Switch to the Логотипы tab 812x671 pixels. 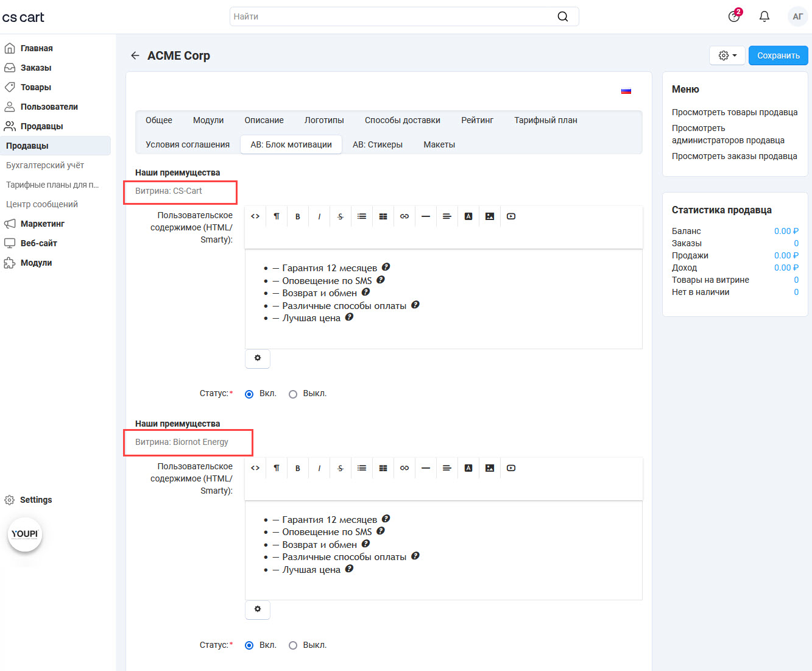tap(324, 120)
